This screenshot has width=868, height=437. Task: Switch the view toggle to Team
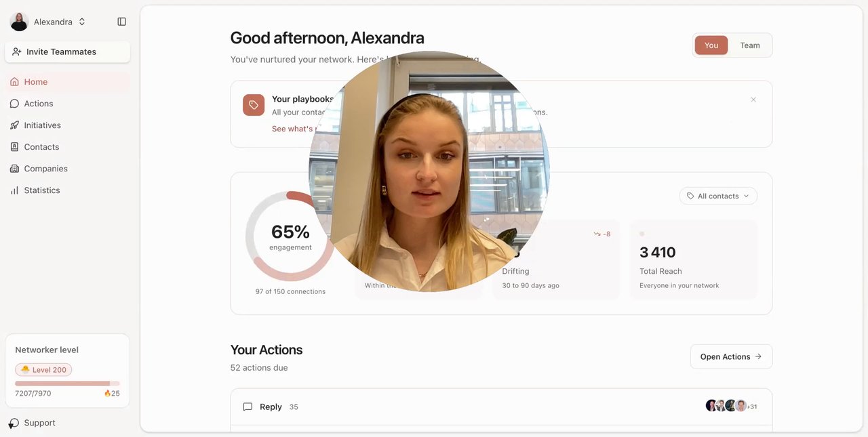point(749,45)
